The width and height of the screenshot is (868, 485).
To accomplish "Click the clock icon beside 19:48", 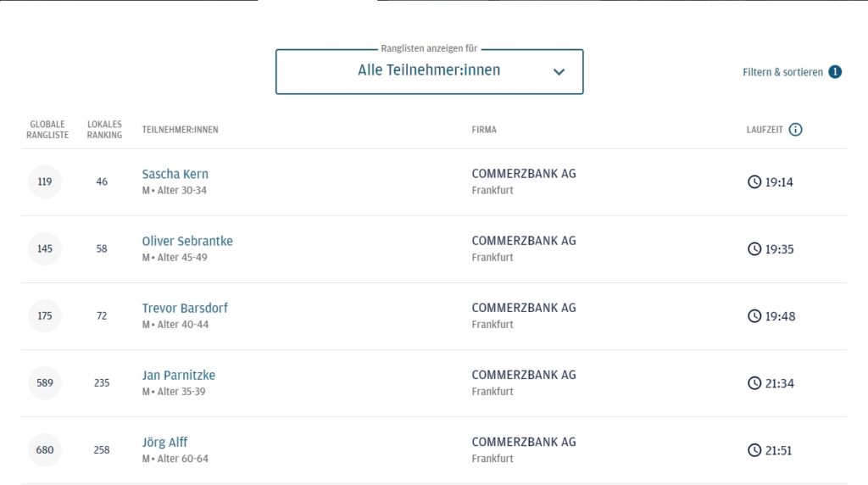I will [x=754, y=315].
